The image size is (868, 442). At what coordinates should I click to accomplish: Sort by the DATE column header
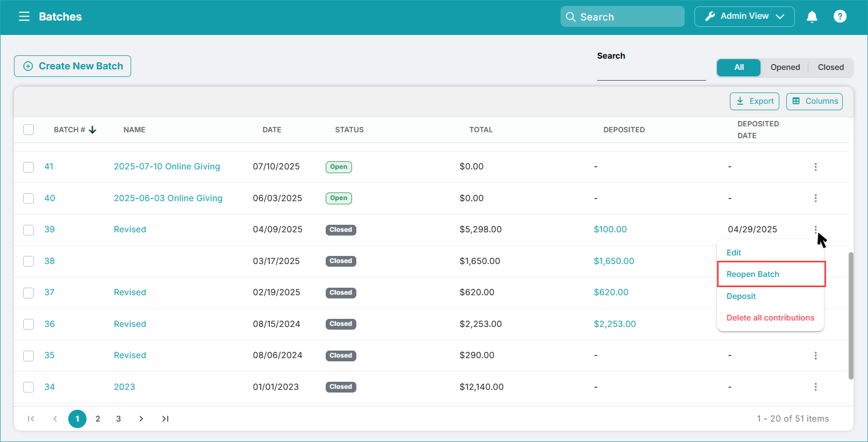coord(272,130)
